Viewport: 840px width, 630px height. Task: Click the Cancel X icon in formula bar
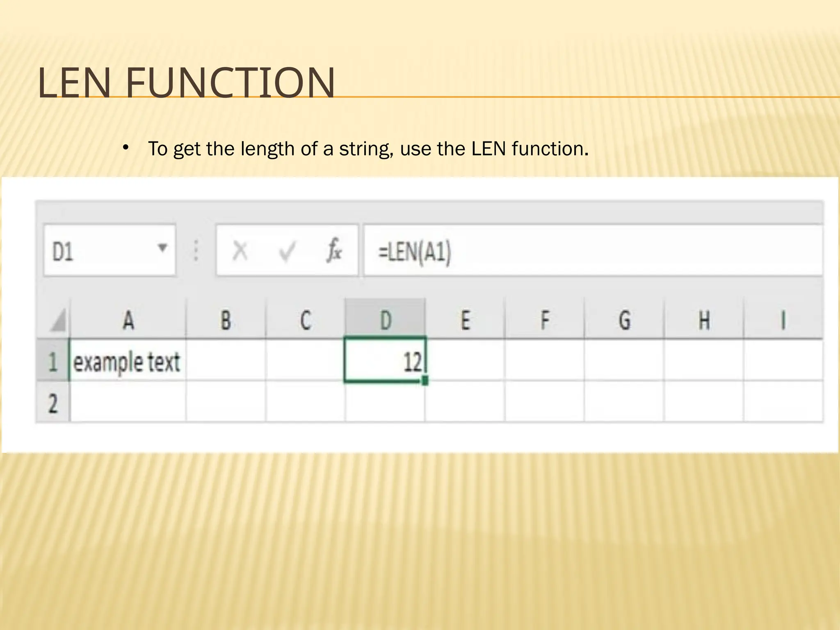(240, 251)
